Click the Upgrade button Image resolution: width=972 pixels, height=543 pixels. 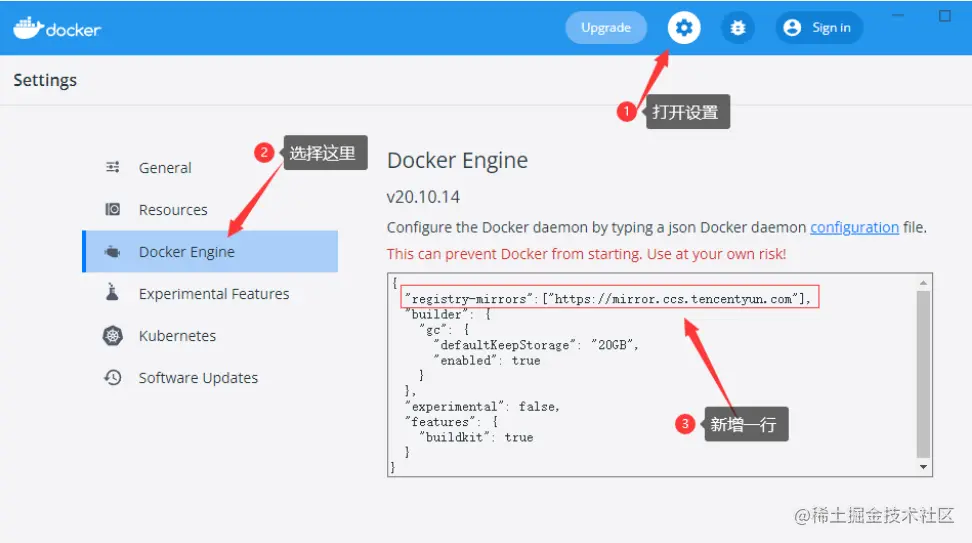(x=606, y=28)
